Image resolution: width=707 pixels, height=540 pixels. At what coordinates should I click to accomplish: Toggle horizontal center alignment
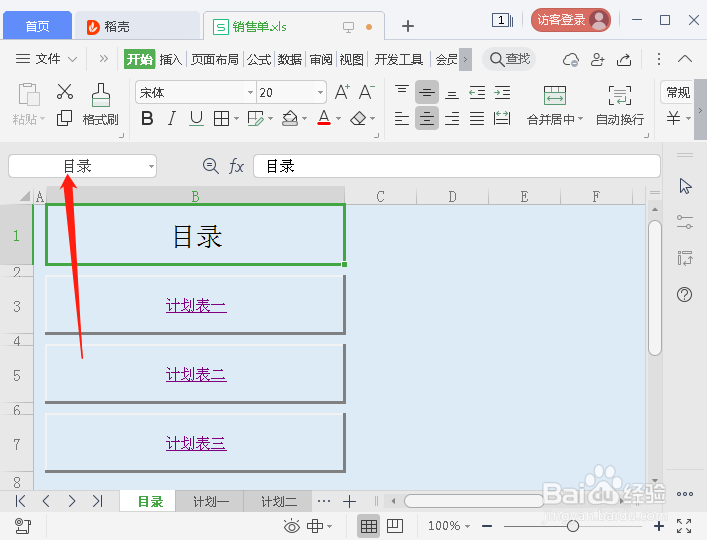pos(427,119)
